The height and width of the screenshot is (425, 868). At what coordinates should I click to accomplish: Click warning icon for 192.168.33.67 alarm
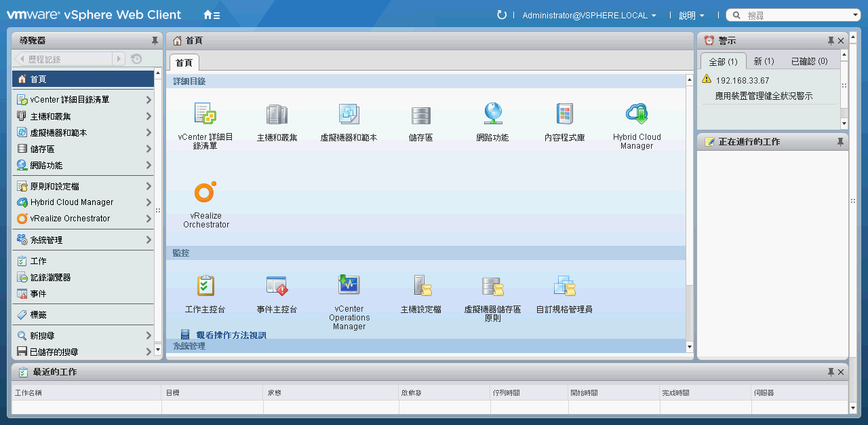click(707, 79)
